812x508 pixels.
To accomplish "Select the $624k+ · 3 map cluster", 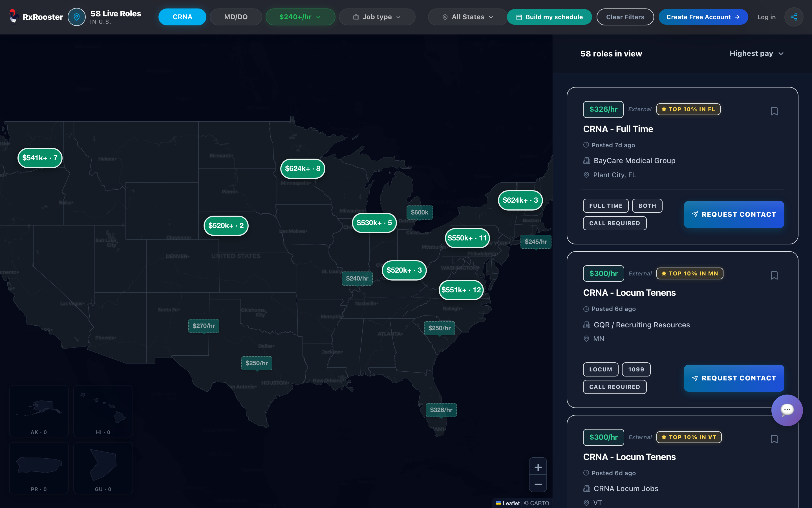I will pyautogui.click(x=520, y=200).
